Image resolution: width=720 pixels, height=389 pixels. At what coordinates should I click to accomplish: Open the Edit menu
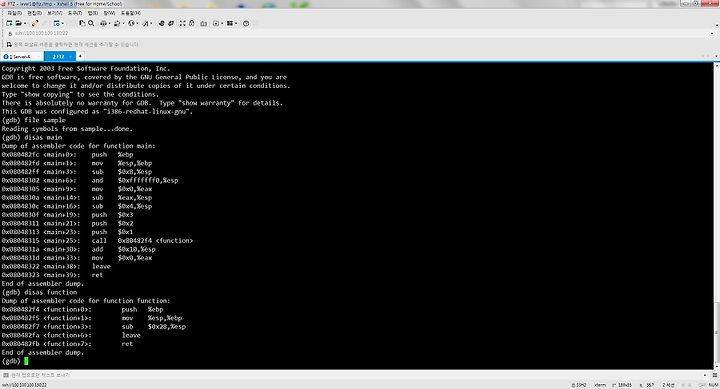[34, 13]
